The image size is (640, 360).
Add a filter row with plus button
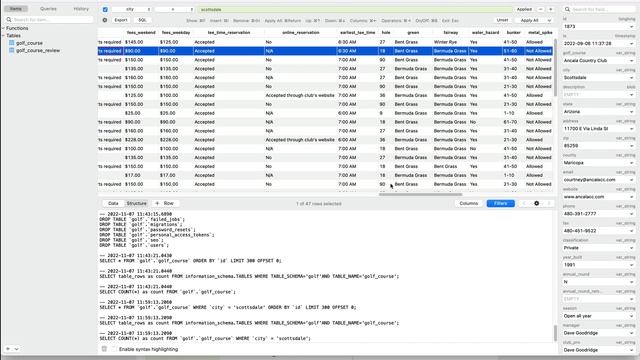point(550,9)
